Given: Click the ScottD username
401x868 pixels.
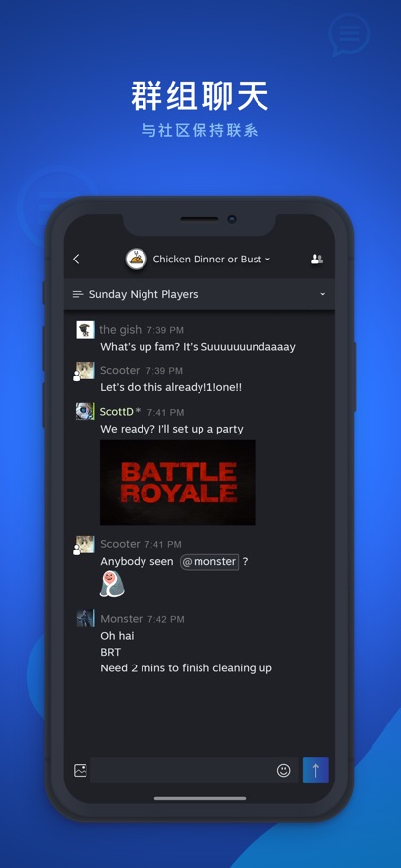Looking at the screenshot, I should pyautogui.click(x=117, y=412).
